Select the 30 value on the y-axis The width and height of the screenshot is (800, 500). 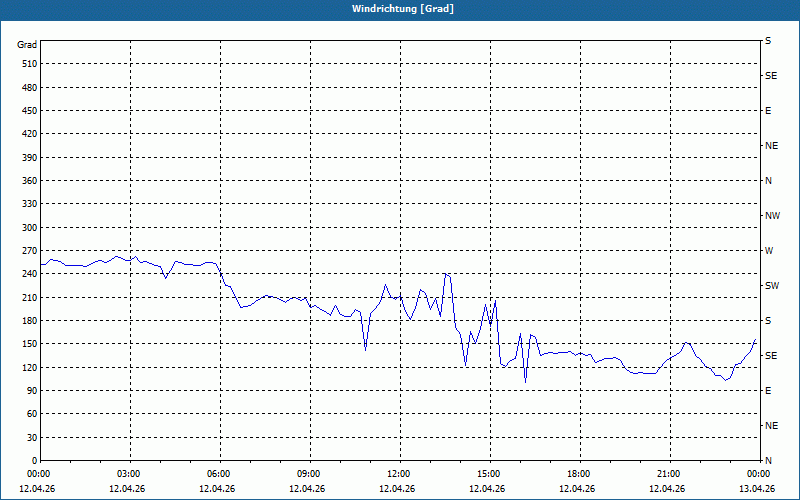pyautogui.click(x=32, y=437)
